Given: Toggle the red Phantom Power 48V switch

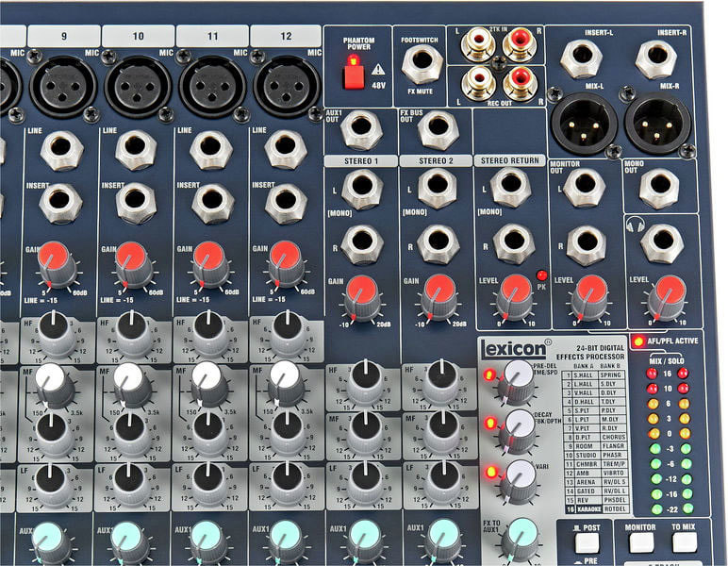Looking at the screenshot, I should (x=355, y=72).
